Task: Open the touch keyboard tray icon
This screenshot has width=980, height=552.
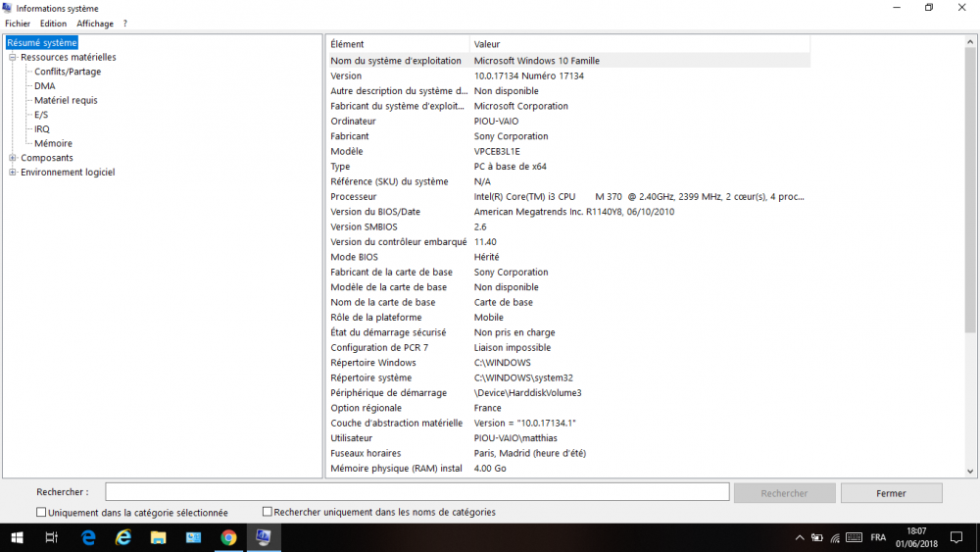Action: (x=854, y=537)
